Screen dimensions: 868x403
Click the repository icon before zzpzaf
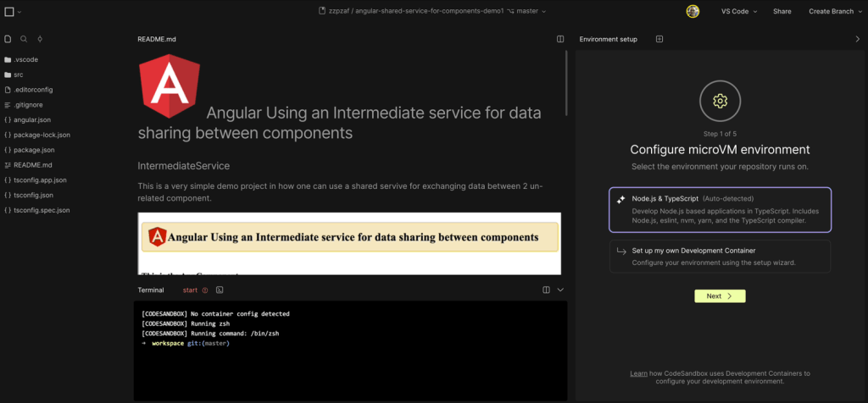tap(321, 11)
